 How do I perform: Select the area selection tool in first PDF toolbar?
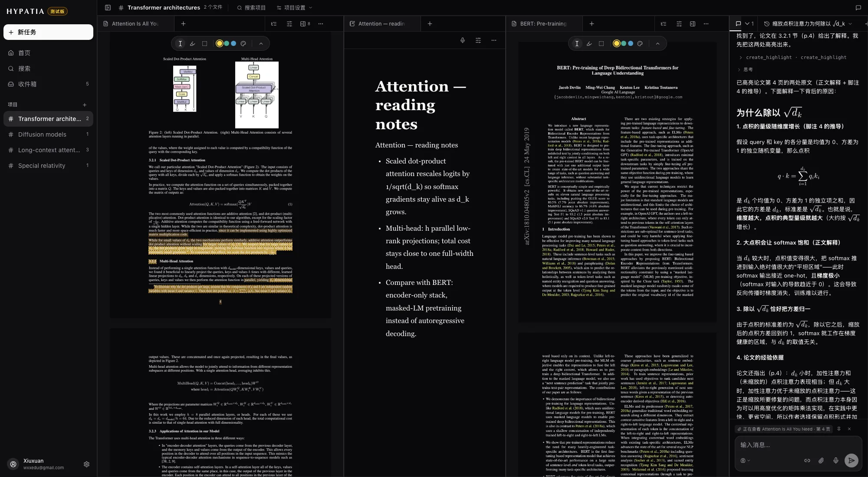(204, 43)
